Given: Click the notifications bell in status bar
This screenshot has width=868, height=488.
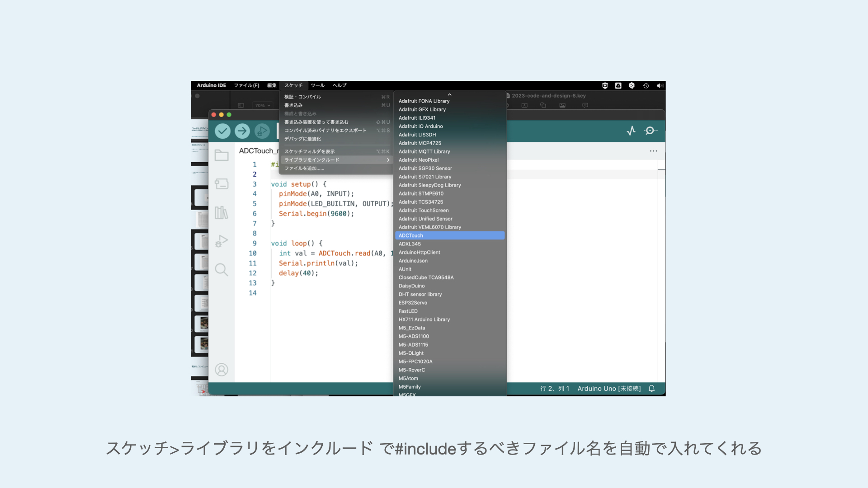Looking at the screenshot, I should (x=651, y=389).
